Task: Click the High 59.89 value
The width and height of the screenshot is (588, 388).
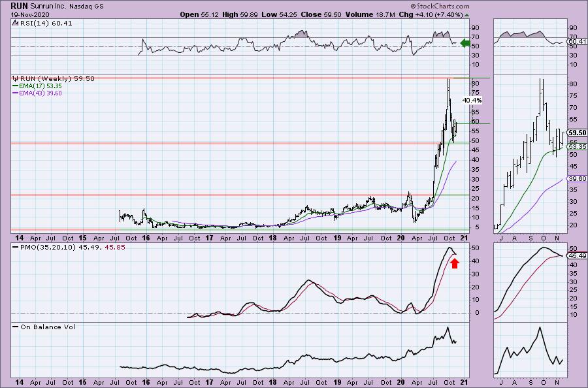Action: point(240,14)
